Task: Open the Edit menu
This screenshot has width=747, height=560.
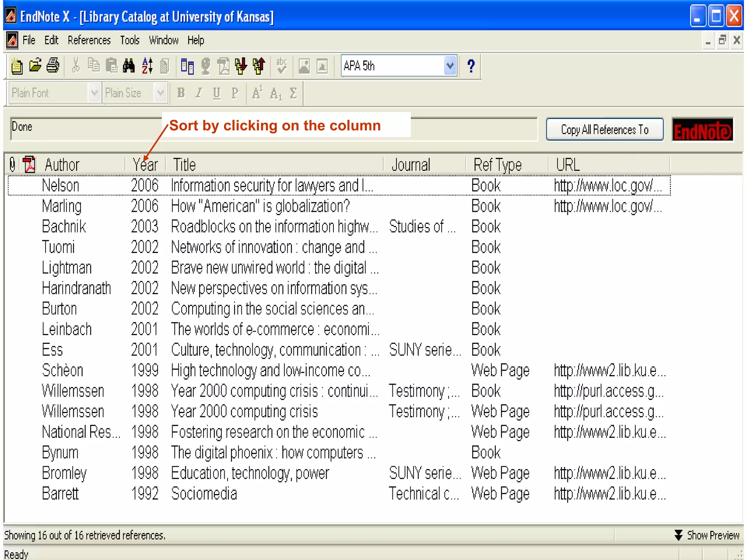Action: [x=51, y=40]
